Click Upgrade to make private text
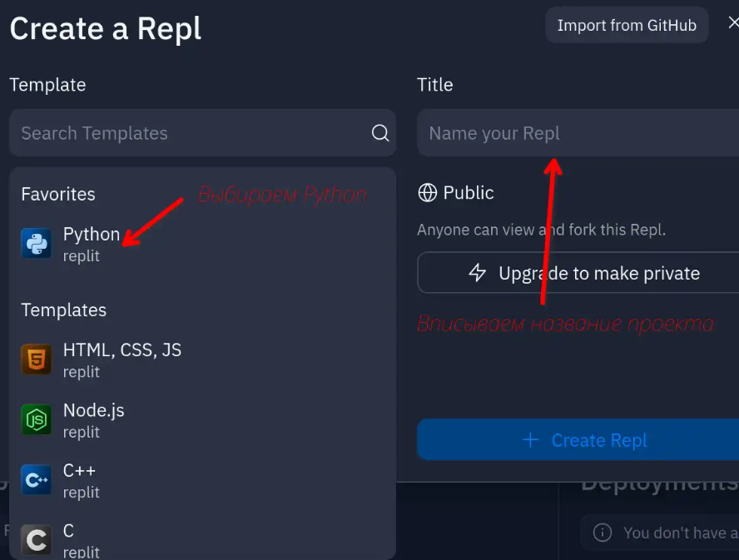The height and width of the screenshot is (560, 739). [599, 273]
